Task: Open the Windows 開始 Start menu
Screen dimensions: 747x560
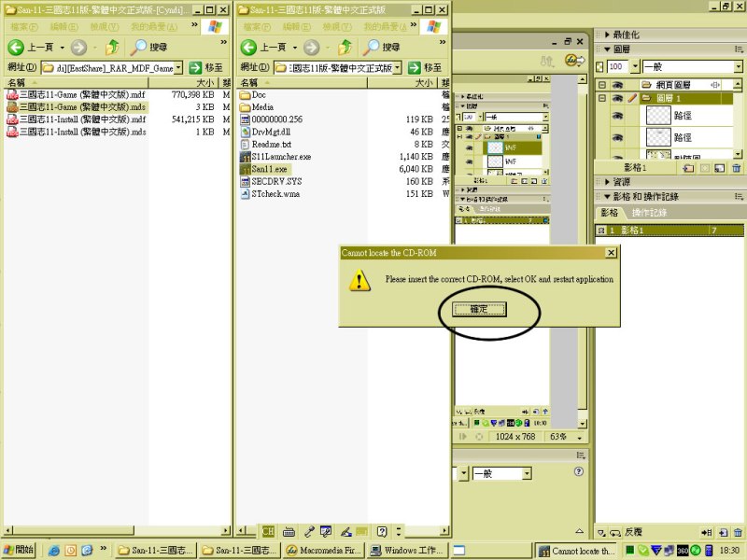Action: click(x=19, y=550)
